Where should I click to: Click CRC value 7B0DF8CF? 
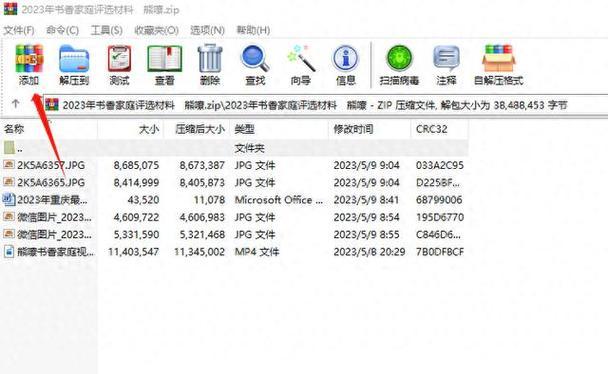coord(440,252)
